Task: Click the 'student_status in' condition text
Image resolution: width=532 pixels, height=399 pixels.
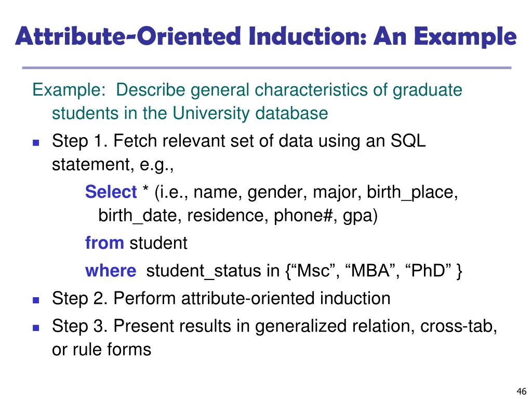Action: tap(215, 271)
